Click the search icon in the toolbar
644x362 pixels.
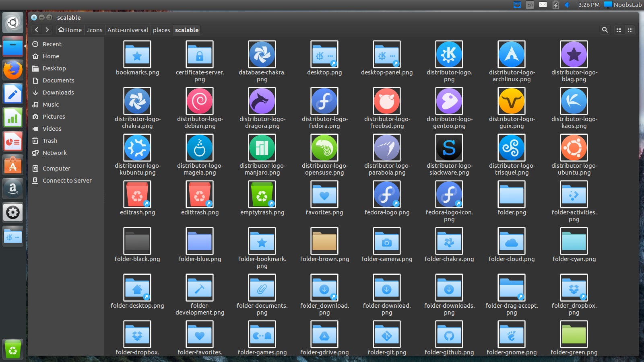point(605,30)
